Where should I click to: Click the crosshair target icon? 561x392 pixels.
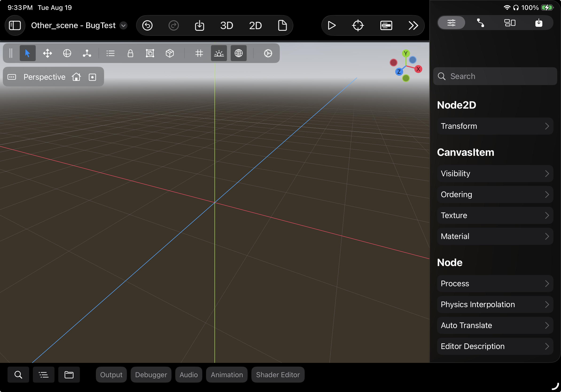click(x=358, y=25)
